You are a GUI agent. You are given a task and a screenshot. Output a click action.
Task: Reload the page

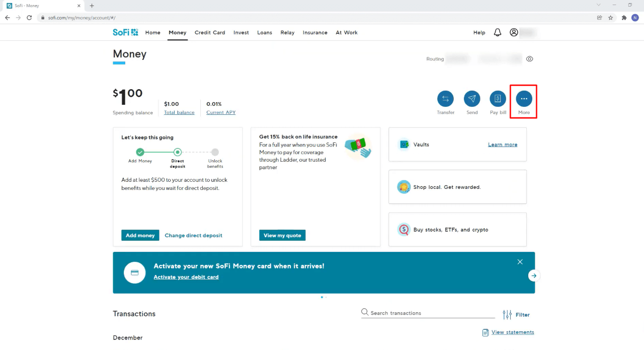pos(29,17)
